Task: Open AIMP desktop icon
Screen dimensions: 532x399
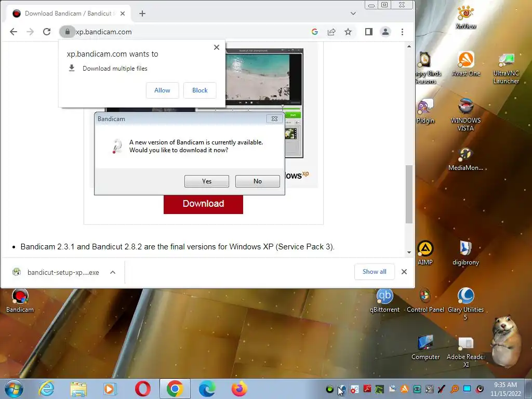Action: tap(425, 253)
